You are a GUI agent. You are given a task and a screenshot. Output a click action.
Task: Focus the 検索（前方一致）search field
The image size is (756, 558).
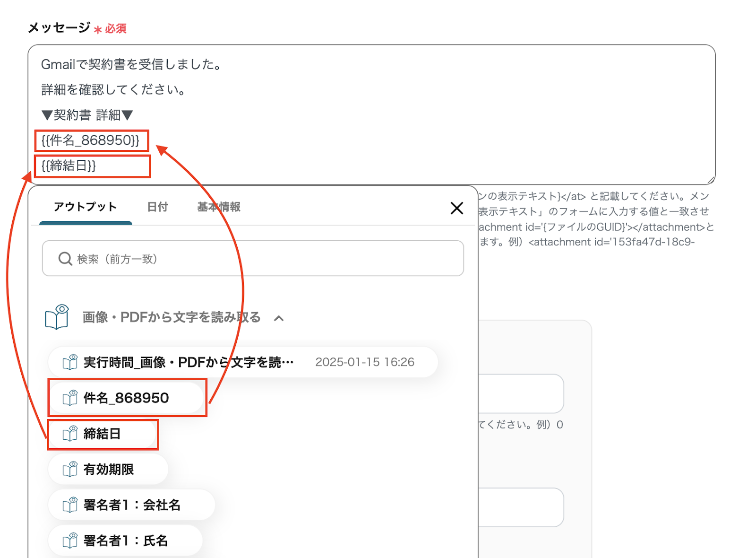coord(253,258)
